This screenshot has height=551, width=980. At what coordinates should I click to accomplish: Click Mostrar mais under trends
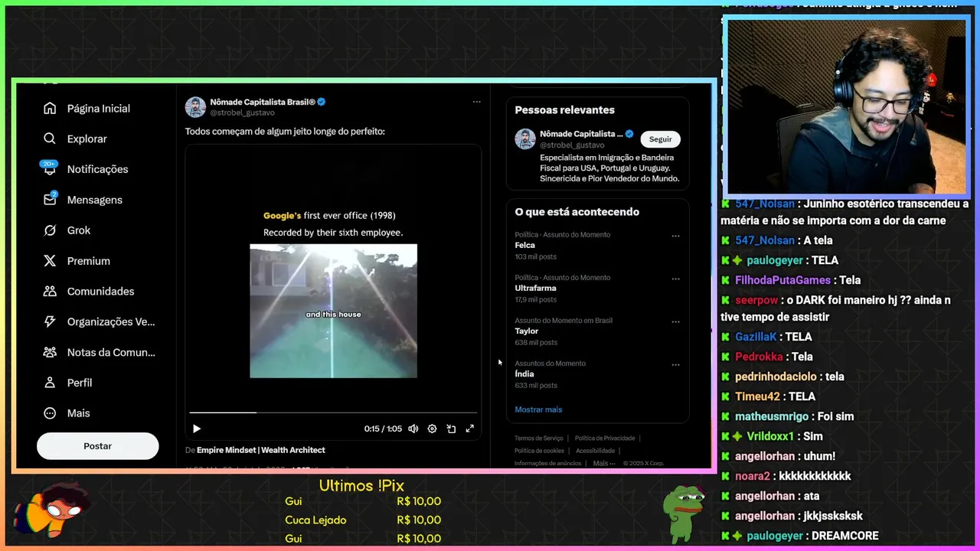pyautogui.click(x=538, y=409)
